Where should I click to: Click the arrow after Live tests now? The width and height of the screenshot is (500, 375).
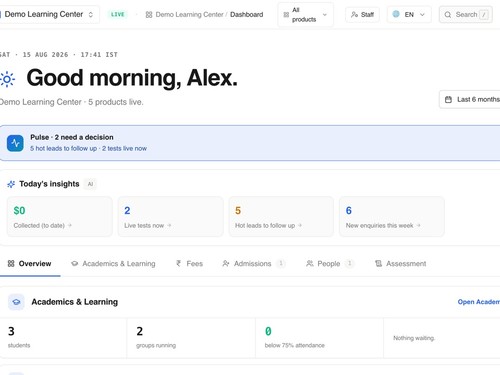click(169, 226)
